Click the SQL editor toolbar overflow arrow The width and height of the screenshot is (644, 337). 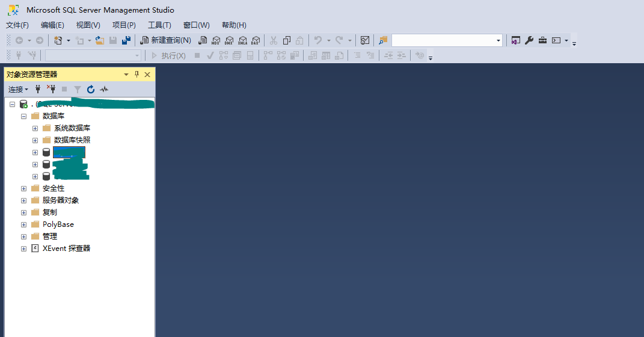(x=431, y=58)
